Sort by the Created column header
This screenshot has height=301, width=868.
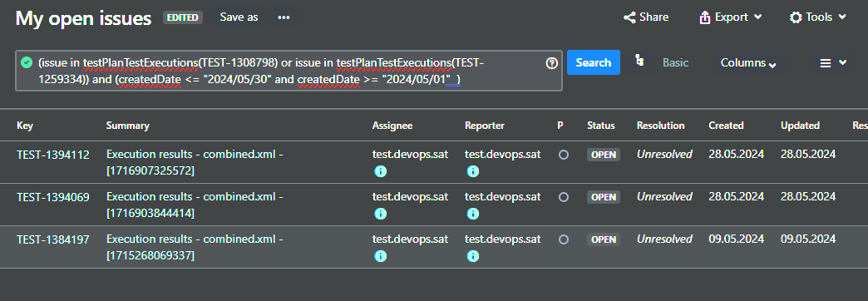(727, 126)
